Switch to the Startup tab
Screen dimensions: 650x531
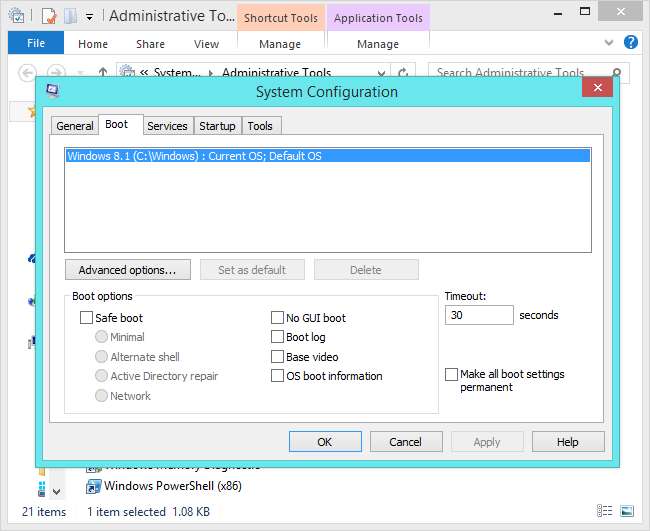coord(217,126)
